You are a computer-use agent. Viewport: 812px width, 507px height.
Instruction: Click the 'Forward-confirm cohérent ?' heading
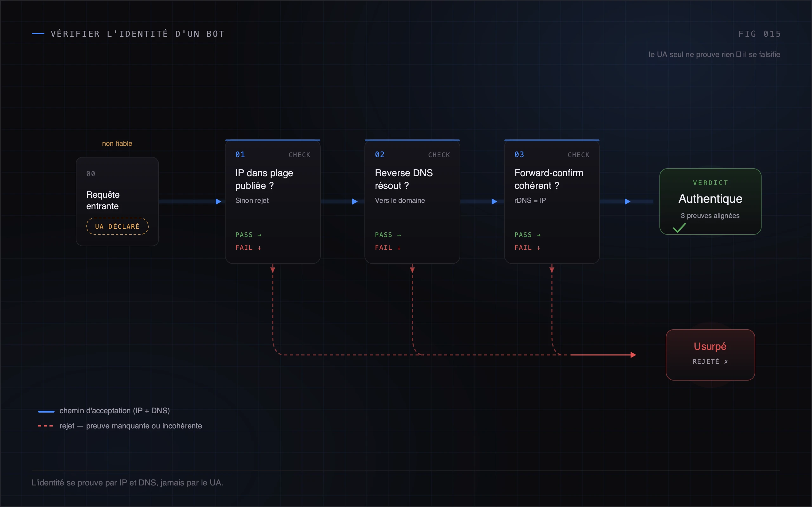549,179
